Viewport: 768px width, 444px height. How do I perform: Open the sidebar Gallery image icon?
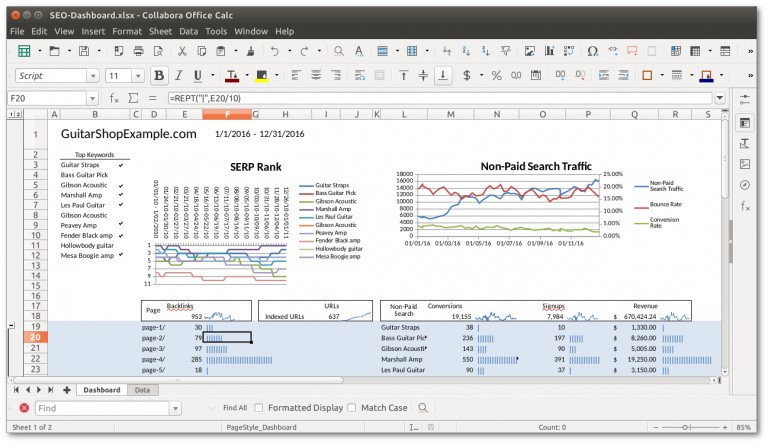(745, 164)
